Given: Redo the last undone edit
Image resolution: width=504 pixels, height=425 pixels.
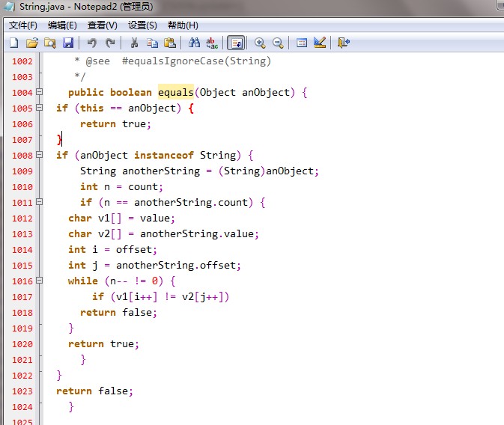Looking at the screenshot, I should coord(110,43).
